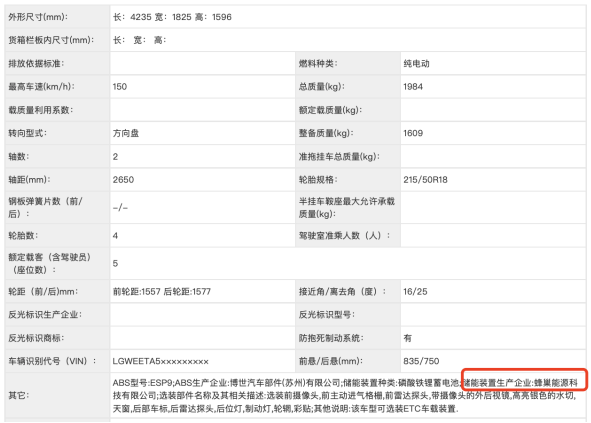The height and width of the screenshot is (423, 591).
Task: Click the 接近角/离去角 value 16/25
Action: [x=415, y=291]
